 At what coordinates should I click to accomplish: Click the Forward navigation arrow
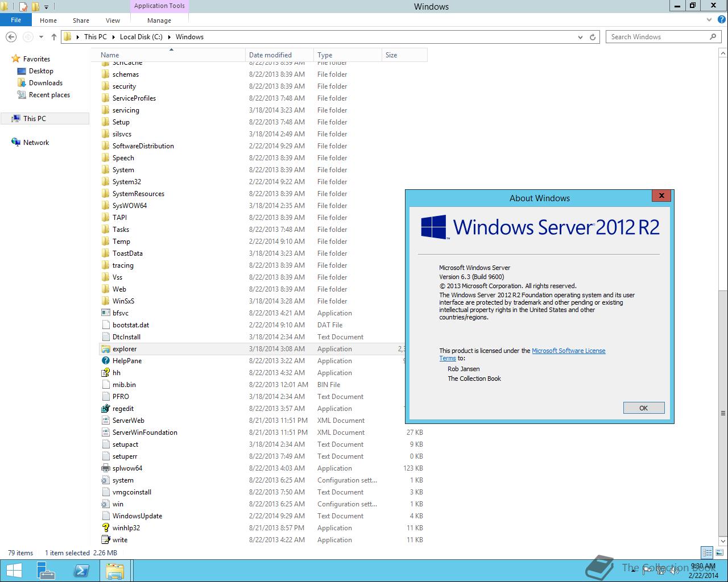pos(27,37)
